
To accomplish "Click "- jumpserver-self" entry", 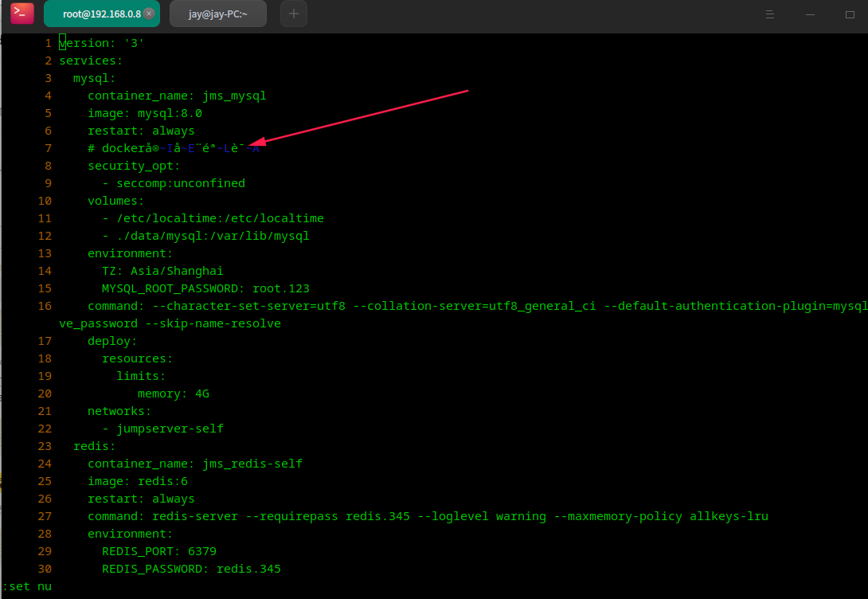I will (x=162, y=429).
